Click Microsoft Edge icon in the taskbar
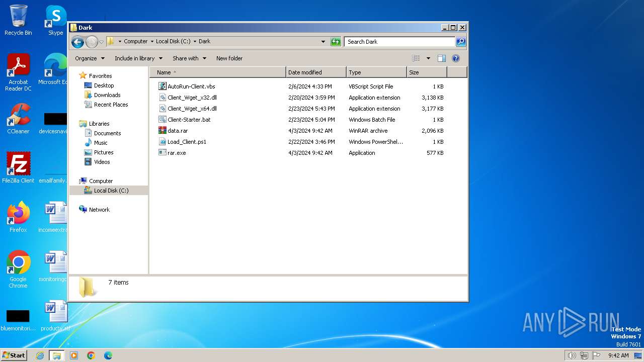This screenshot has height=362, width=644. point(108,355)
